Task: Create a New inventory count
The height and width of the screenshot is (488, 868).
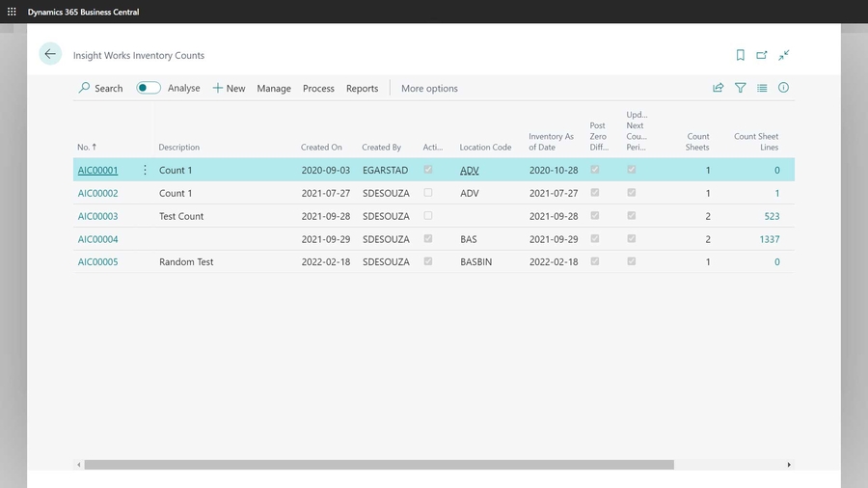Action: (x=229, y=89)
